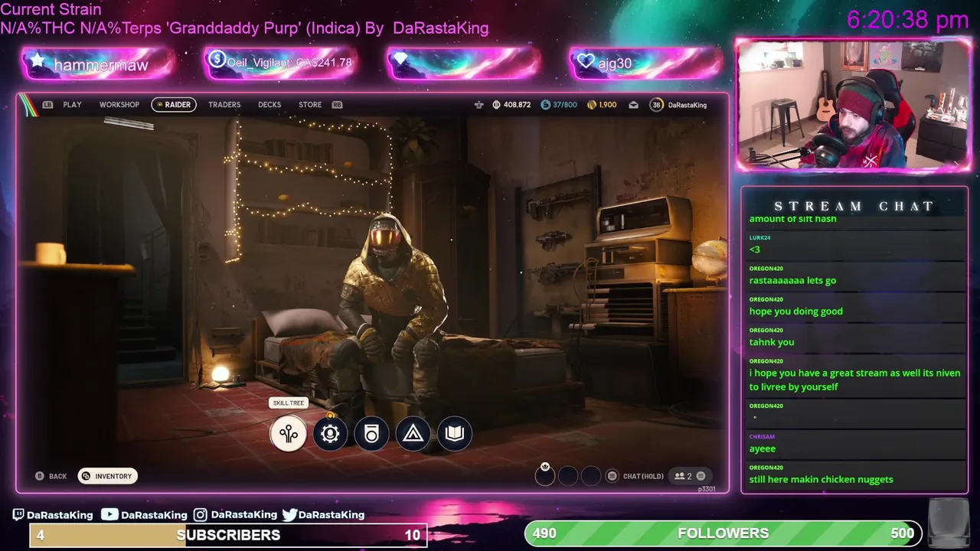Image resolution: width=980 pixels, height=551 pixels.
Task: Switch to the PLAY tab
Action: coord(72,105)
